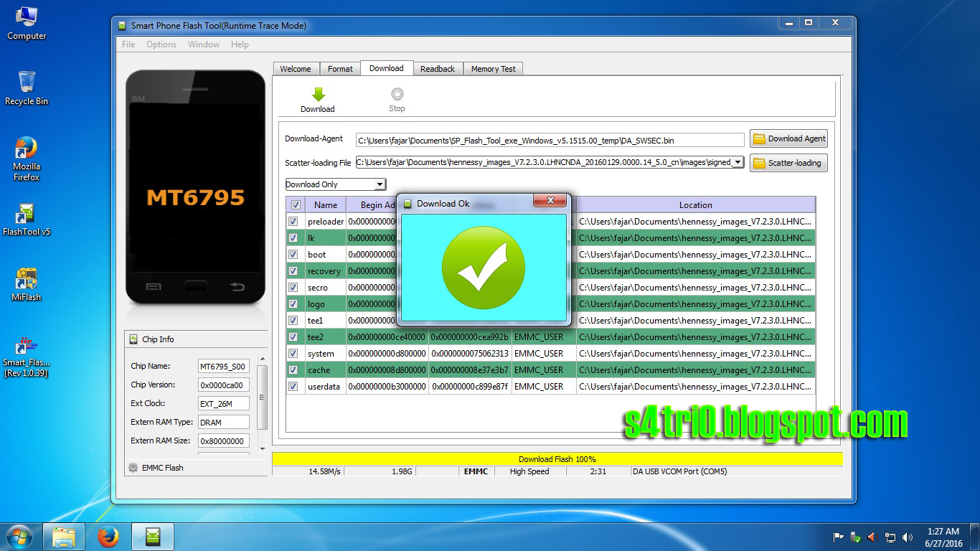Click the Download Agent folder button
This screenshot has width=980, height=551.
[788, 138]
